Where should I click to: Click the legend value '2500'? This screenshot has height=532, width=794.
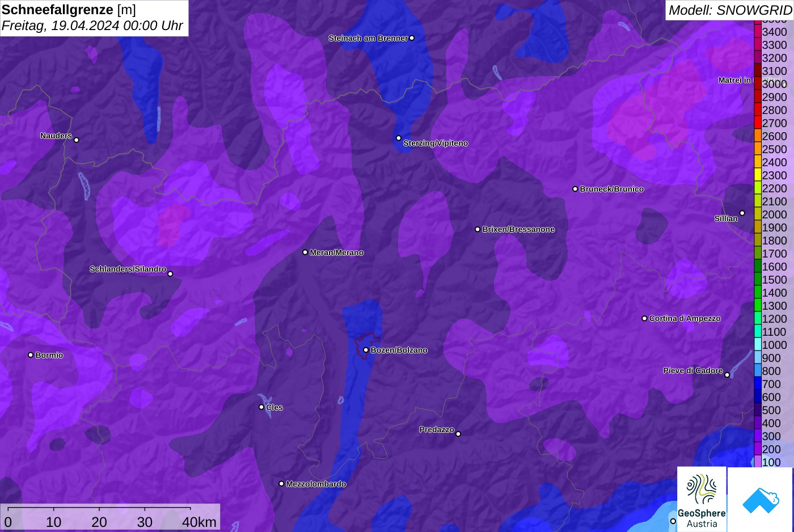pos(774,149)
